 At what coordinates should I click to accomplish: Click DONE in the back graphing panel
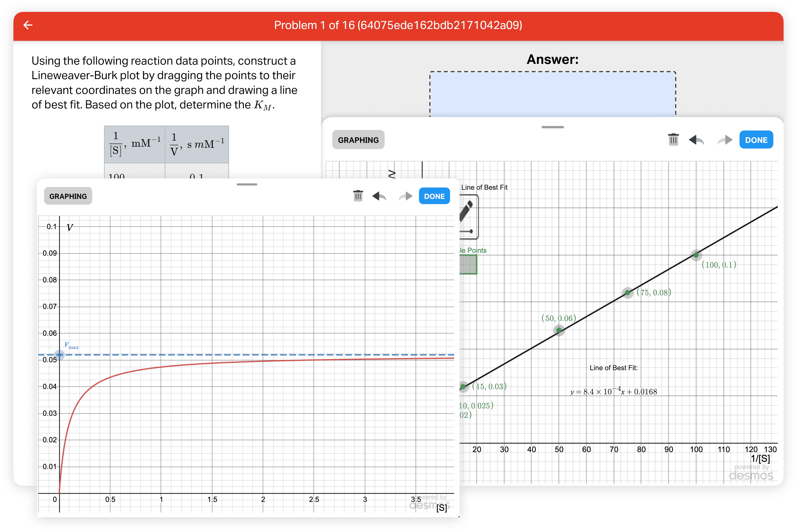click(756, 140)
